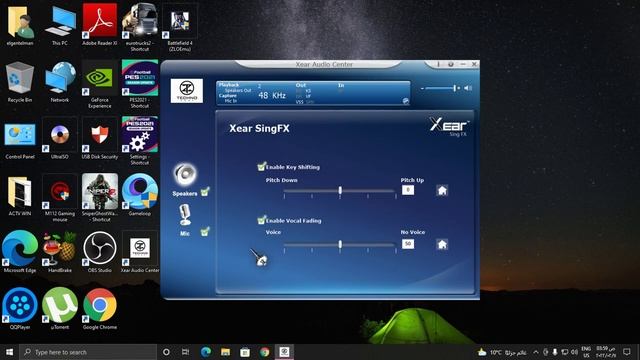Select Battlefield 4 desktop shortcut
Viewport: 640px width, 360px height.
pyautogui.click(x=180, y=28)
